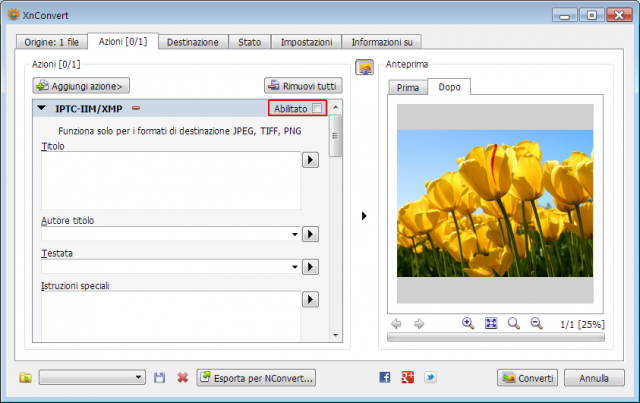Click the actual size magnifier icon

pyautogui.click(x=513, y=323)
